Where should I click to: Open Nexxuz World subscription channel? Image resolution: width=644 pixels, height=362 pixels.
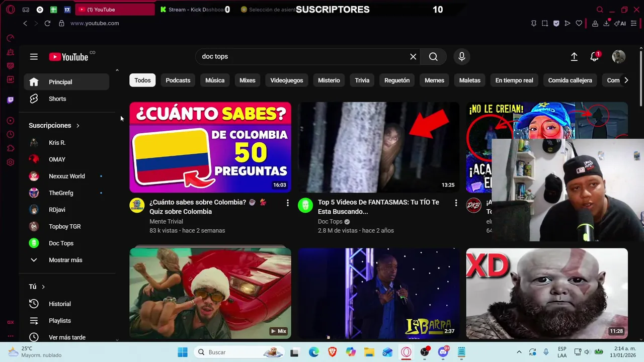click(66, 176)
